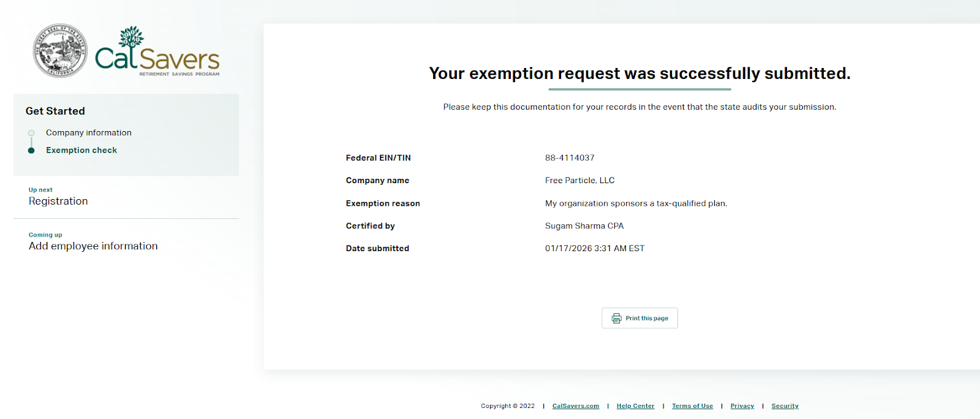Click the California state seal icon
Viewport: 980px width, 419px height.
60,51
